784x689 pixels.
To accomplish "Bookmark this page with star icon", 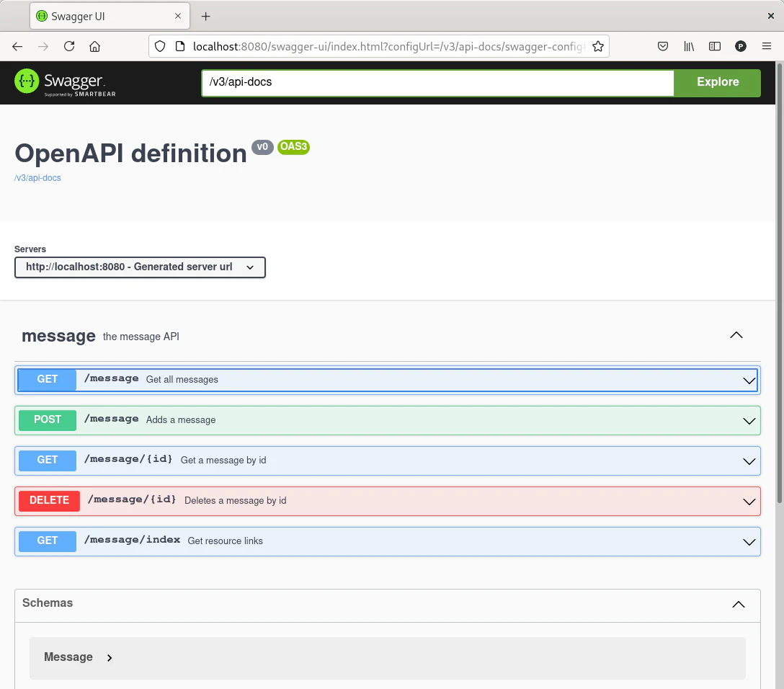I will [597, 46].
